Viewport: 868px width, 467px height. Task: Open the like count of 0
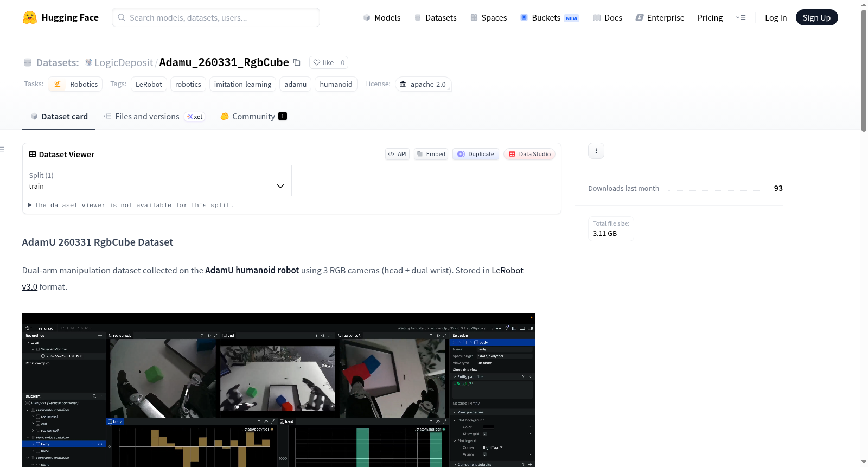342,62
